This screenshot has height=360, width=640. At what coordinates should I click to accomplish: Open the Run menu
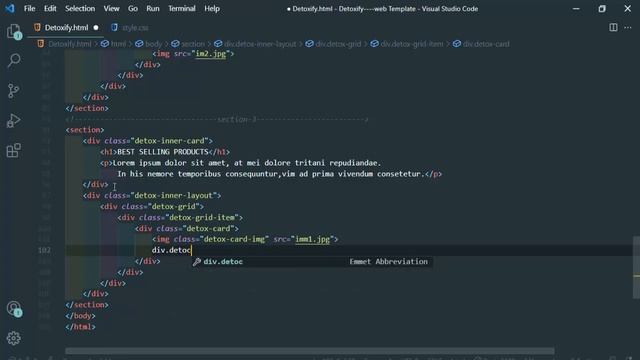[153, 9]
